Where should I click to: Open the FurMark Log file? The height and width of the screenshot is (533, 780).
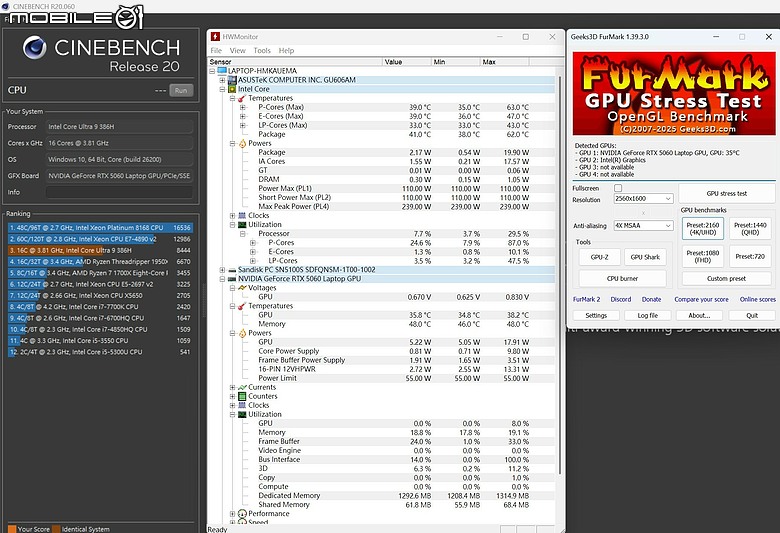tap(648, 316)
